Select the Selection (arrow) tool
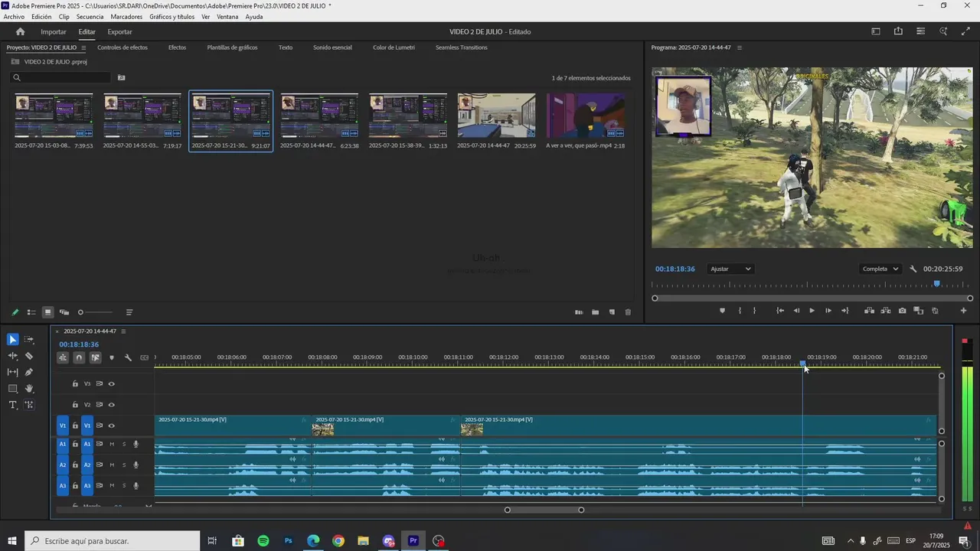 coord(13,340)
